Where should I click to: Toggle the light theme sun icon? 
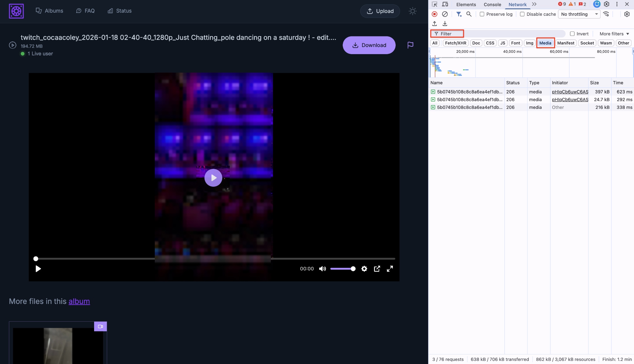coord(412,11)
